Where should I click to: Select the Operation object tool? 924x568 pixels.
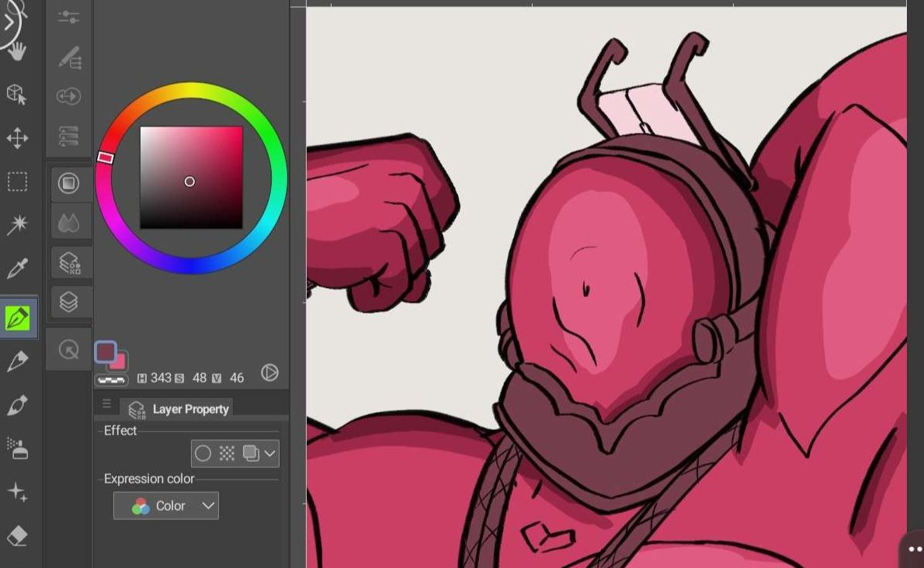coord(17,95)
